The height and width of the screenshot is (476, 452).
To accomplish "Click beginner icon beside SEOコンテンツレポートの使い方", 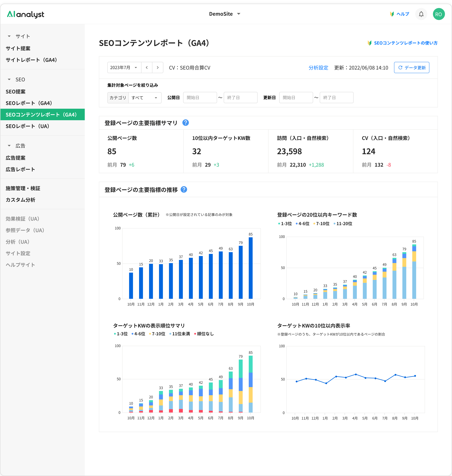I will pos(370,43).
